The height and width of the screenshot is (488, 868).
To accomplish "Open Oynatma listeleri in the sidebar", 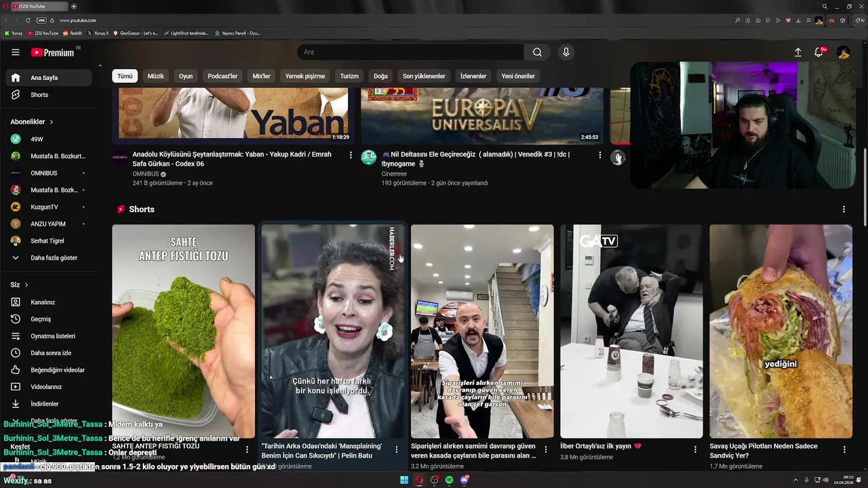I will [49, 336].
